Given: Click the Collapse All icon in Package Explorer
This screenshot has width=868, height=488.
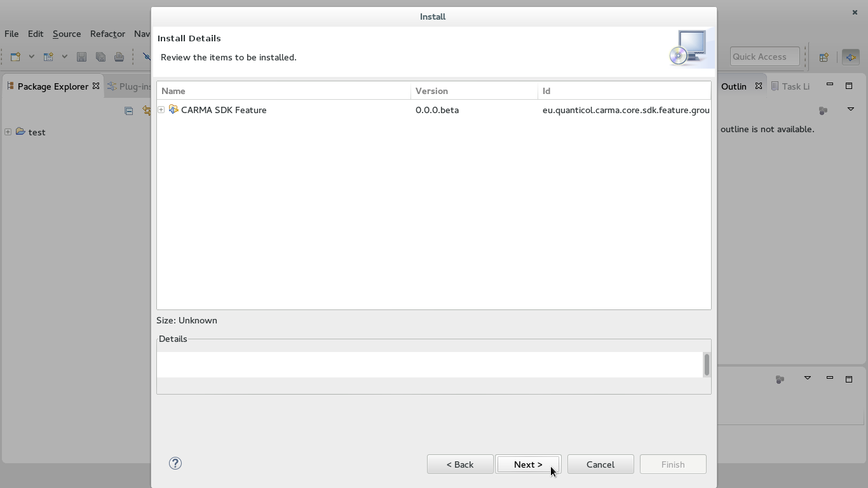Looking at the screenshot, I should pos(128,111).
